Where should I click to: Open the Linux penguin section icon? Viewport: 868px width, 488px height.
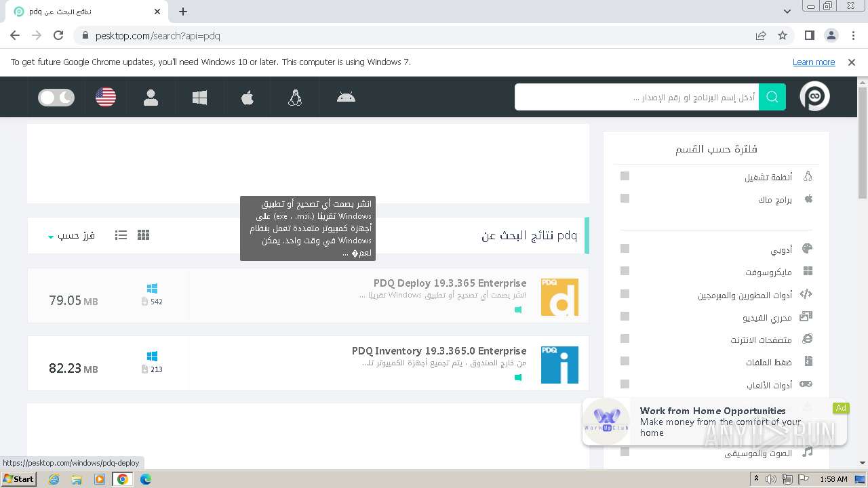294,98
